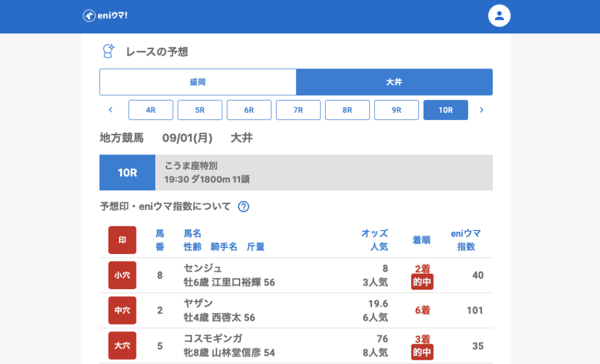This screenshot has height=364, width=600.
Task: Show next races with right chevron
Action: (x=482, y=110)
